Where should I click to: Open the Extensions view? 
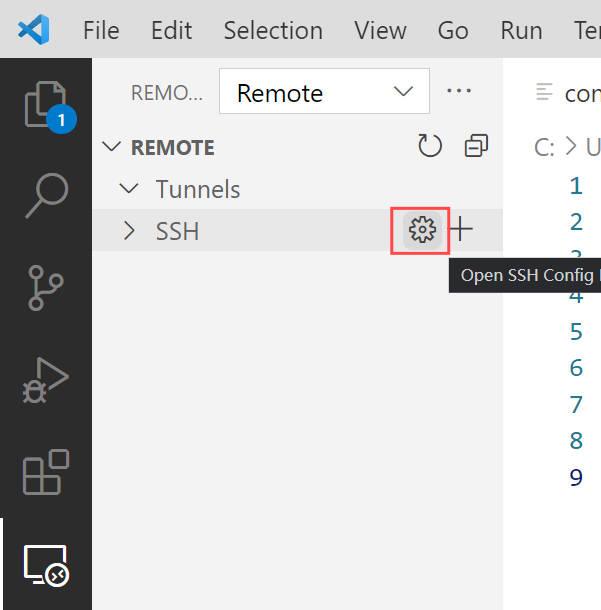coord(46,472)
